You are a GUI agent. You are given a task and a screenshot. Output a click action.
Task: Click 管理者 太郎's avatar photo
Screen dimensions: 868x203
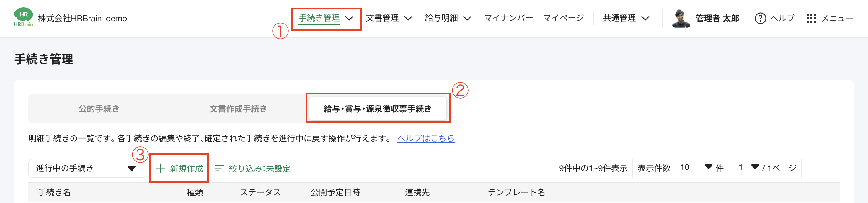(681, 18)
